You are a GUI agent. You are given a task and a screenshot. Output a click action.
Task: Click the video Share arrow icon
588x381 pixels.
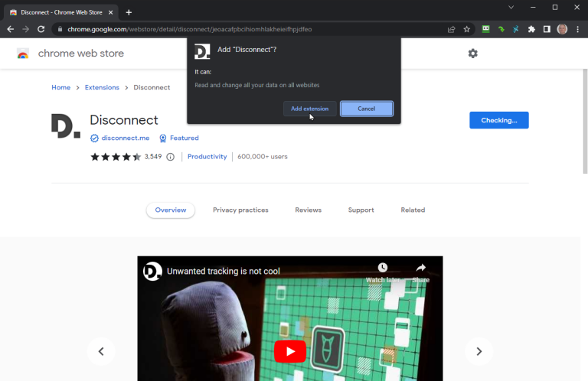421,268
